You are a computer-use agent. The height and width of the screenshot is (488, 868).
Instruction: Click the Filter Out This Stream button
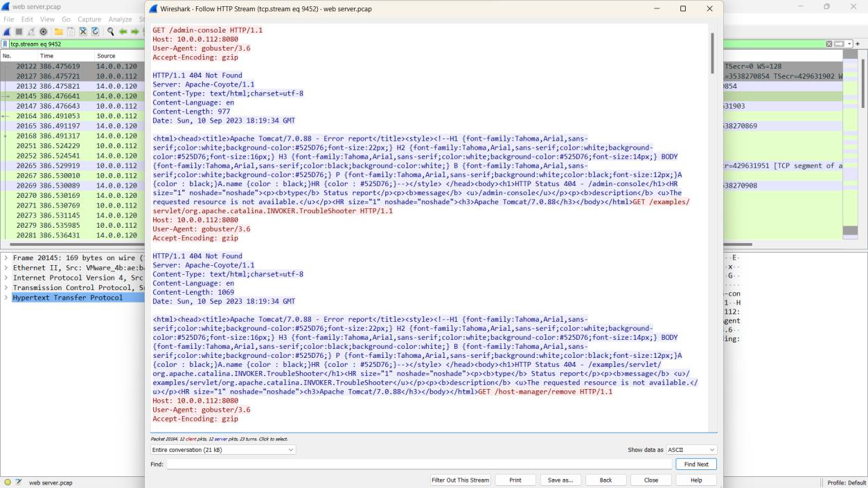tap(461, 480)
